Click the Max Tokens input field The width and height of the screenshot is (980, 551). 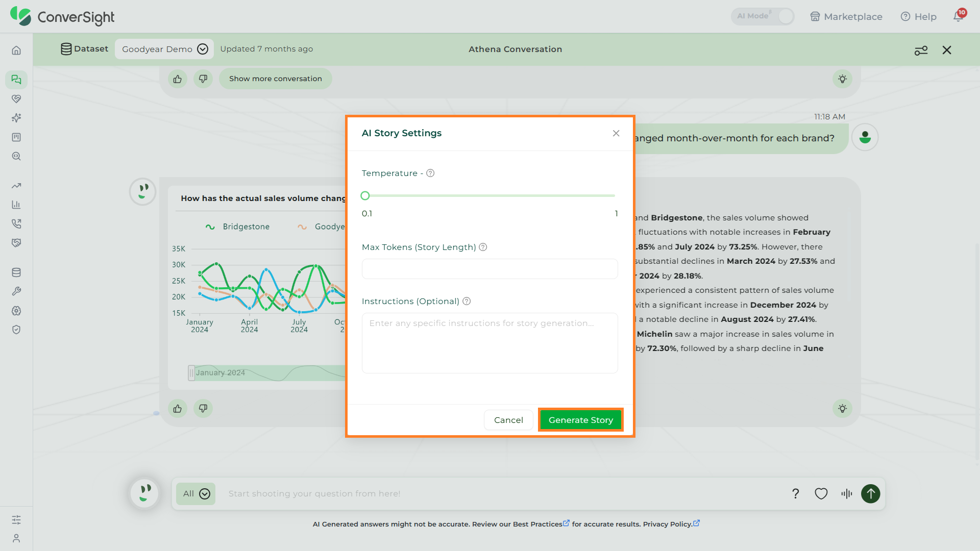click(490, 269)
